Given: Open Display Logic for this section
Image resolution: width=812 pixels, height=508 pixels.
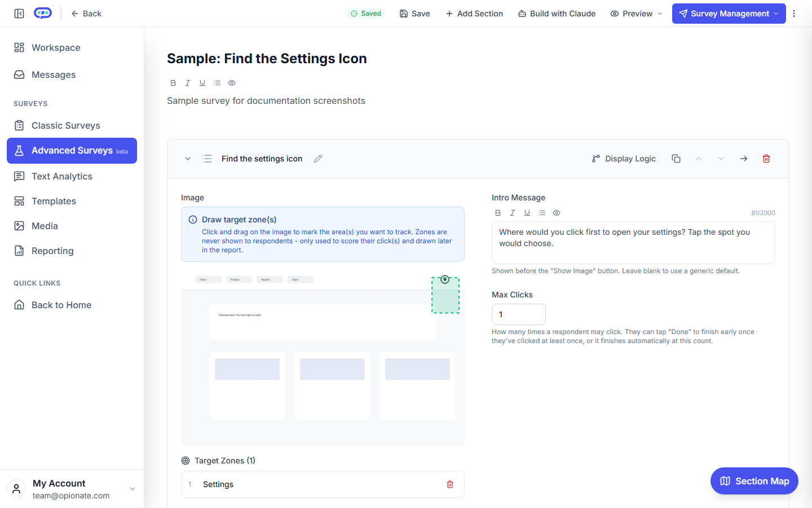Looking at the screenshot, I should tap(624, 159).
